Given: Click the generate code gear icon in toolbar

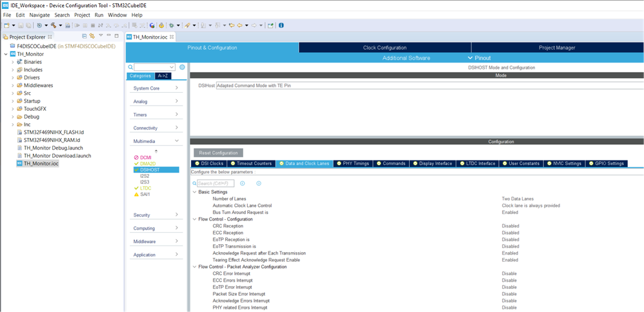Looking at the screenshot, I should click(x=161, y=25).
